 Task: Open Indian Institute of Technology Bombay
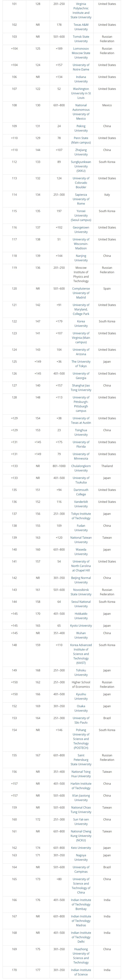point(81,904)
